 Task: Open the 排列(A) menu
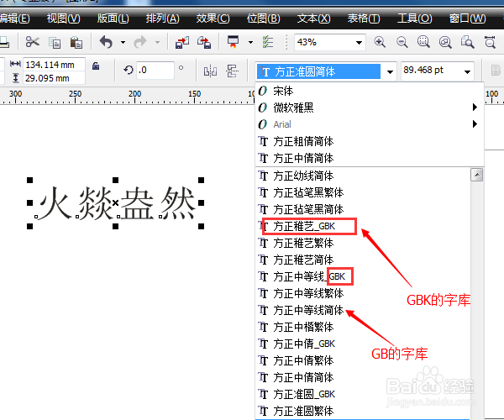point(162,18)
